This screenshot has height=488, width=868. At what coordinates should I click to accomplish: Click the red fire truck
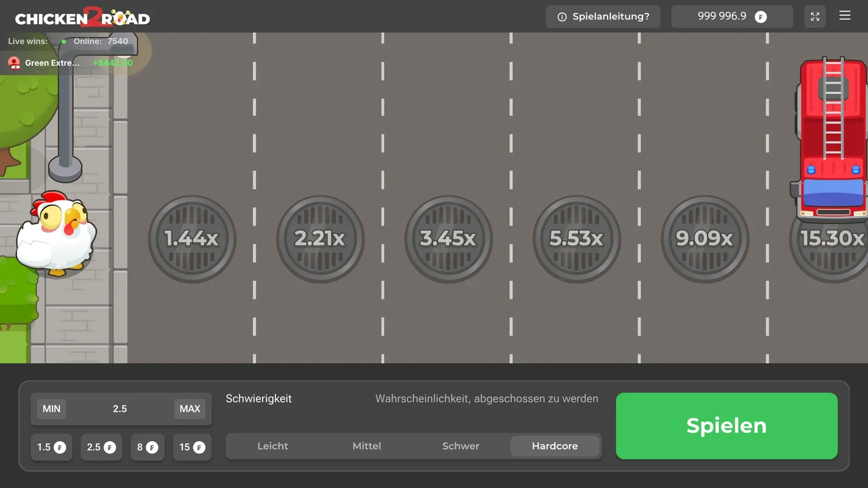[831, 140]
